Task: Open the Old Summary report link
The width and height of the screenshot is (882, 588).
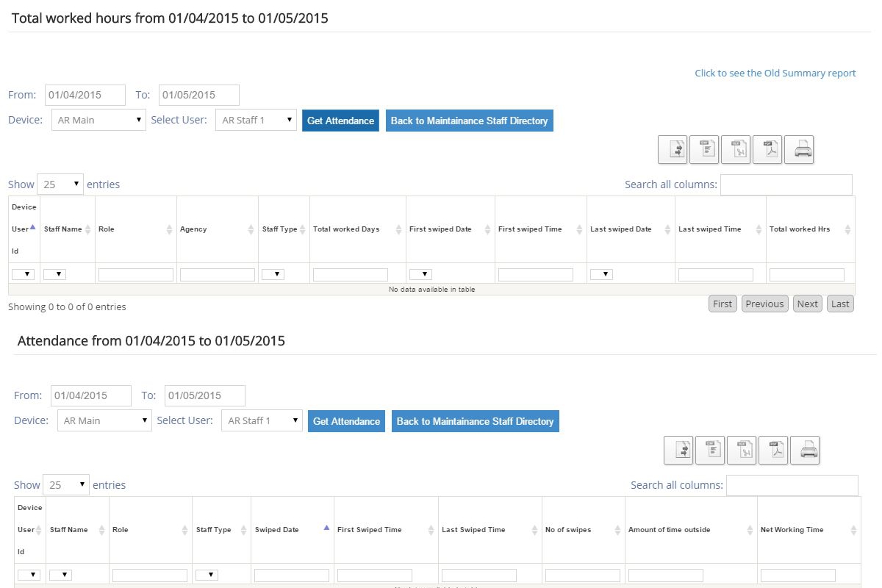Action: point(775,73)
